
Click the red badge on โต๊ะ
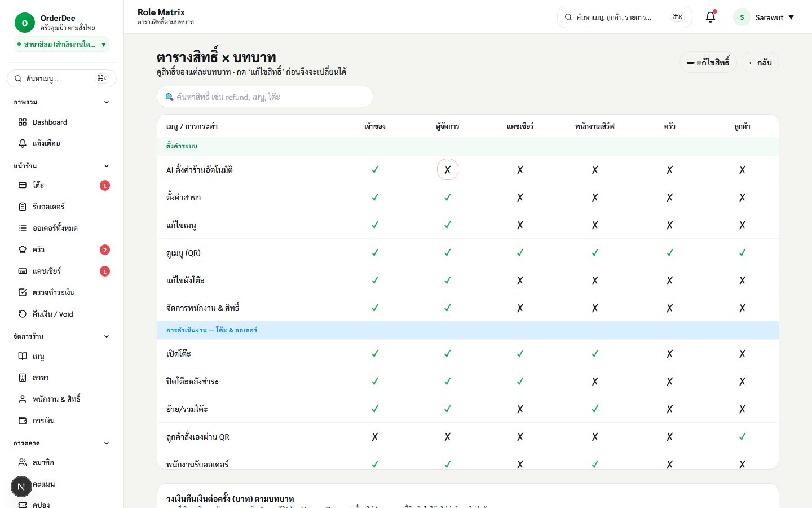[x=105, y=186]
